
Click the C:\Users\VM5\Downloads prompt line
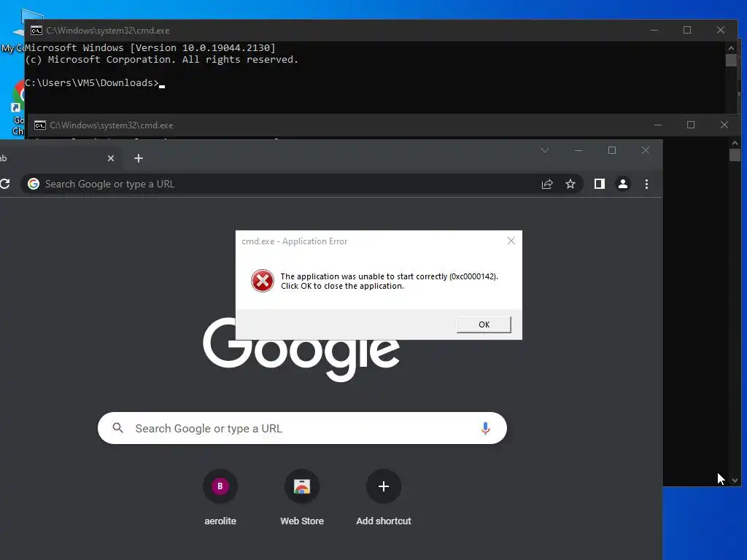click(95, 83)
